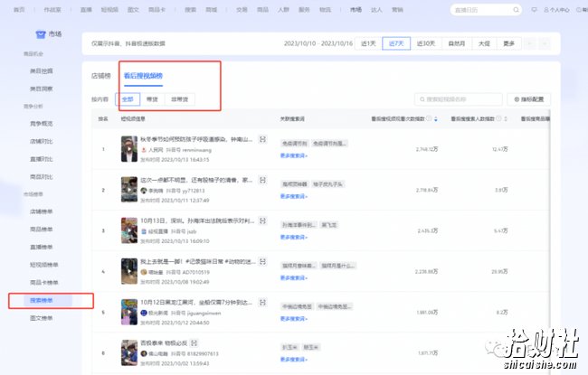Viewport: 588px width, 375px height.
Task: Click 更多搜索词 link in the rank 2 row
Action: click(294, 196)
